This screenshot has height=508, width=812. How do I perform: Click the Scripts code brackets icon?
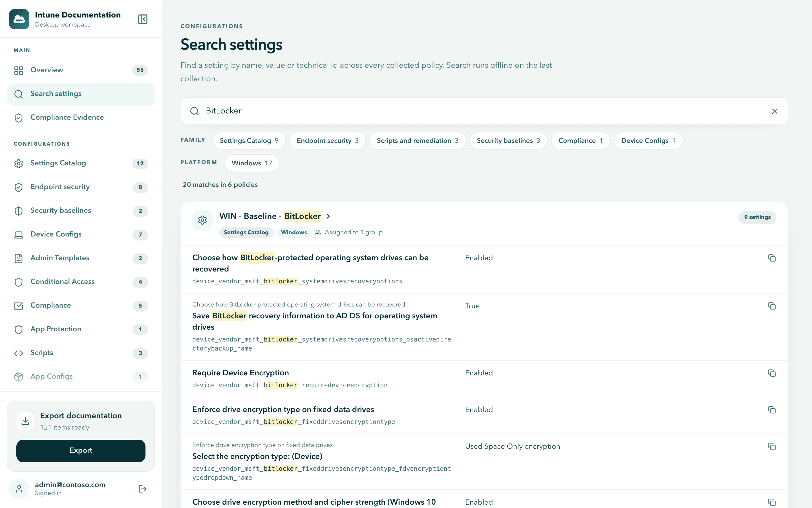19,353
